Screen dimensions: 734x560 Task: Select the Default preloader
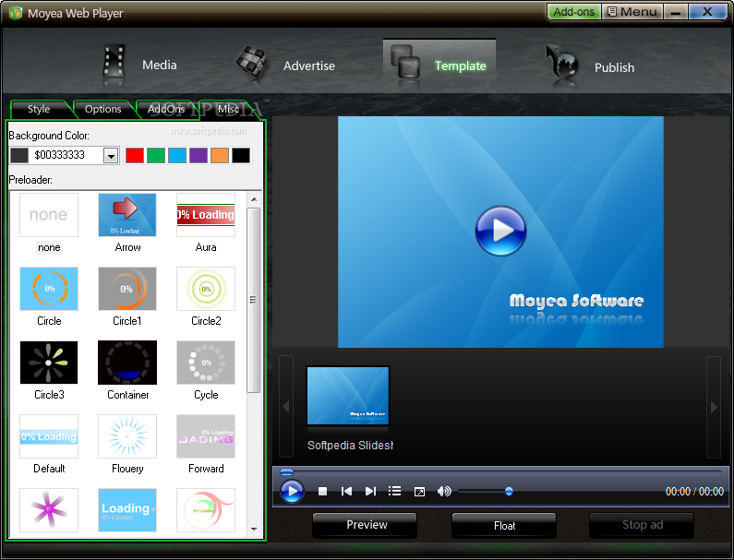[x=49, y=445]
